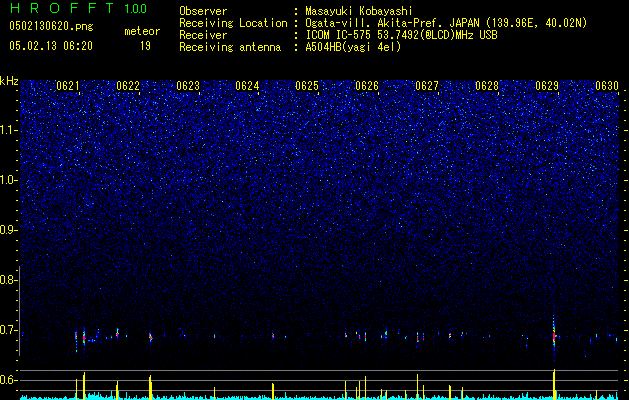Click the 0.6 frequency axis label
Viewport: 629px width, 400px height.
click(8, 380)
